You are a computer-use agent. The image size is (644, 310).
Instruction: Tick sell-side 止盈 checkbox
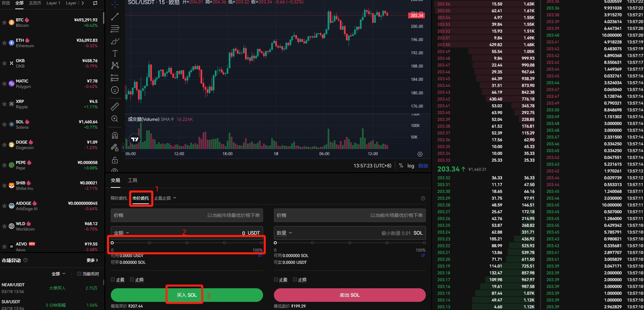coord(276,279)
